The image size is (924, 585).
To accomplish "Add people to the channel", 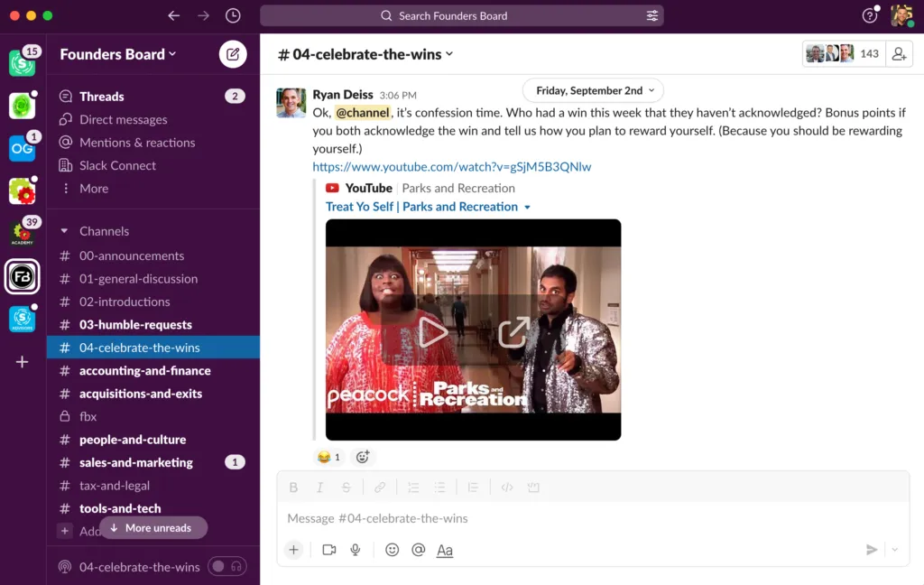I will [x=899, y=54].
